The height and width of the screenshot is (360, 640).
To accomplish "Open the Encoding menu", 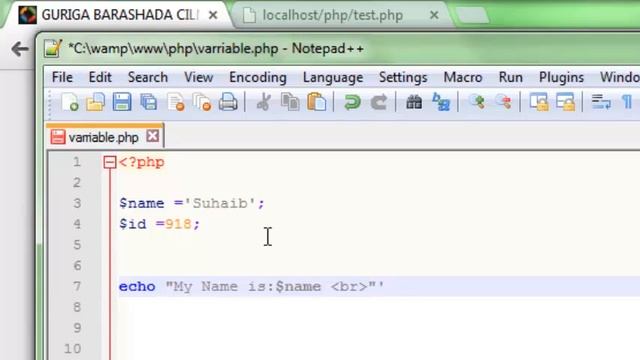I will (258, 77).
